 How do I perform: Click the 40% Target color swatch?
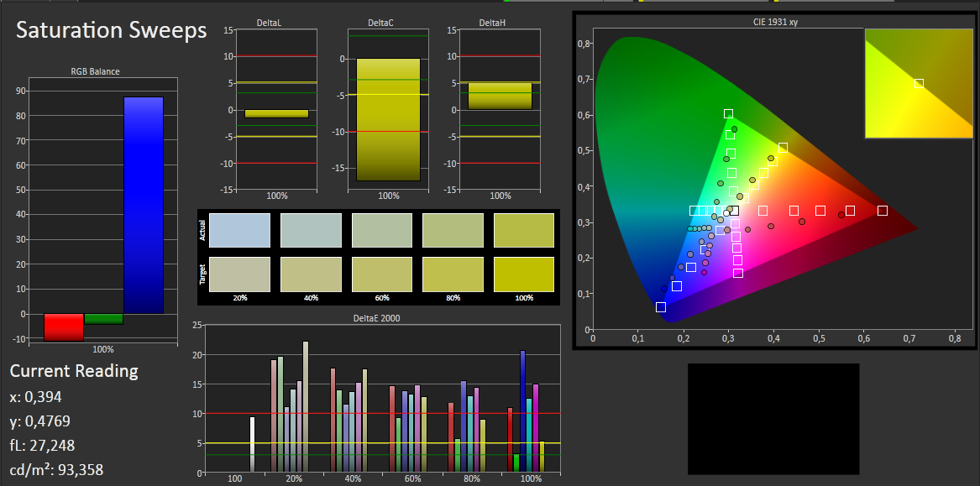tap(312, 274)
